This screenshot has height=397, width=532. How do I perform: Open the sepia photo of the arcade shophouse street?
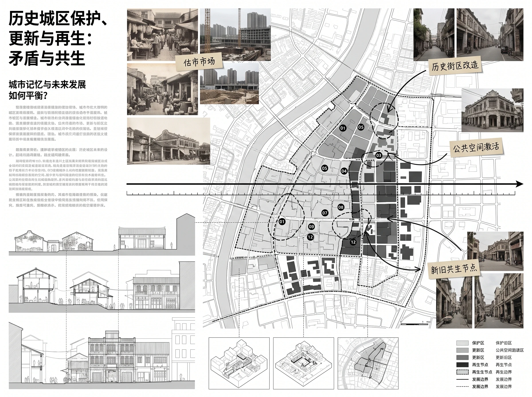pos(168,141)
